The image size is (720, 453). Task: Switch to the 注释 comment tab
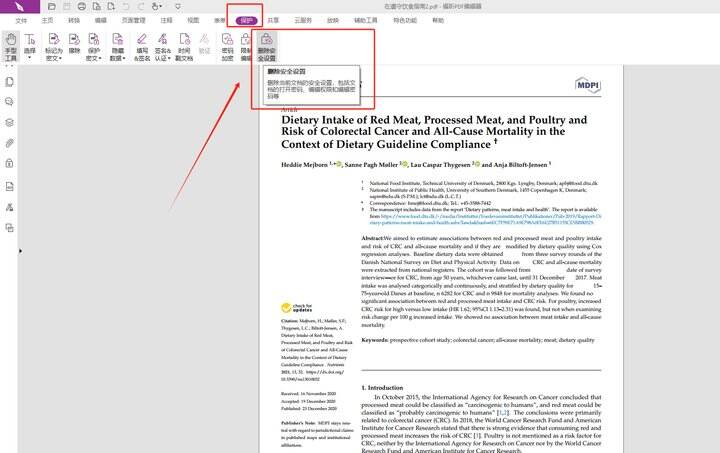[166, 21]
